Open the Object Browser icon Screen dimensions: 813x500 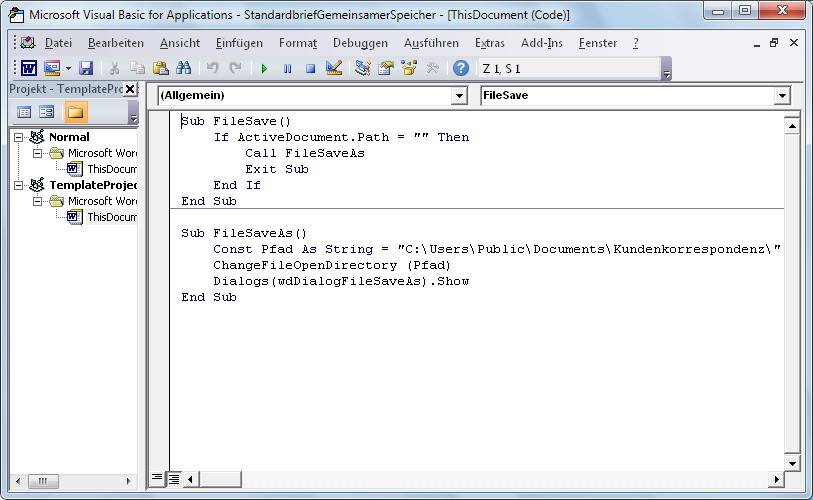409,68
